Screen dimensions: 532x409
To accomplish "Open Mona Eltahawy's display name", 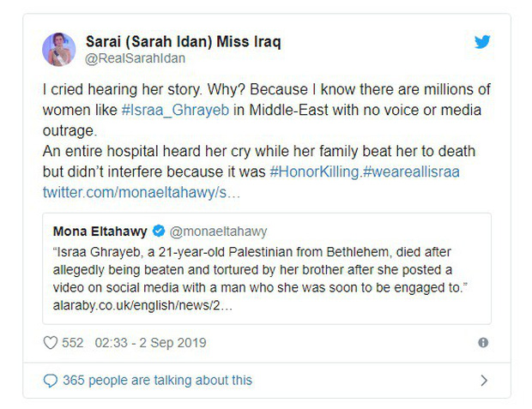I will [100, 231].
